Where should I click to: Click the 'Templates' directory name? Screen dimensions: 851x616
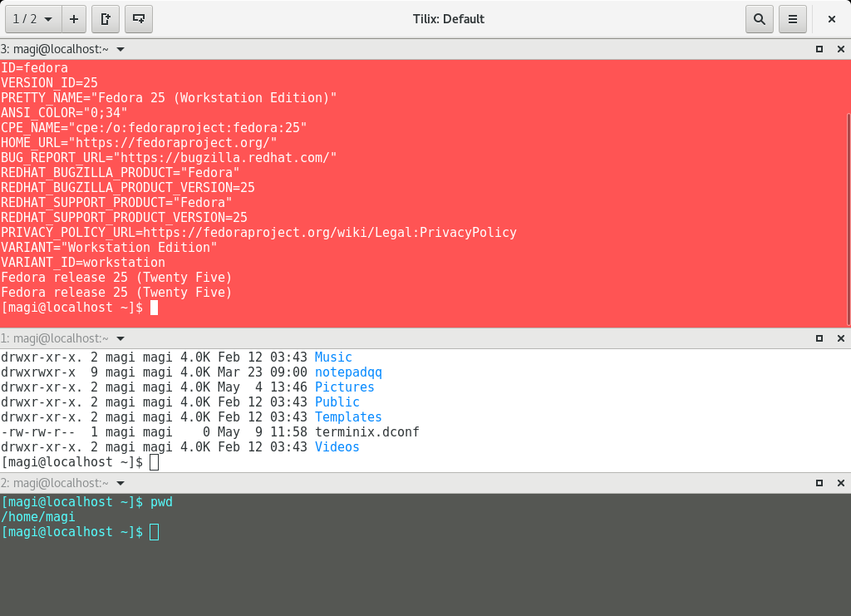[348, 417]
